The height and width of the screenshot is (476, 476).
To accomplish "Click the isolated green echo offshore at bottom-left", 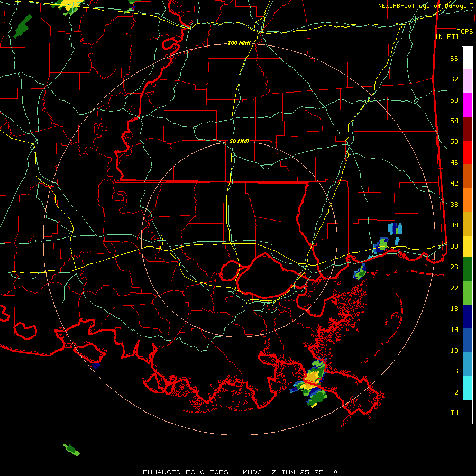I will [72, 450].
